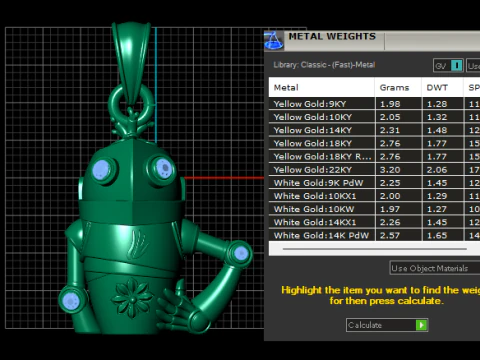Screen dimensions: 480x360
Task: Select the Yellow Gold:10KY row
Action: 374,117
